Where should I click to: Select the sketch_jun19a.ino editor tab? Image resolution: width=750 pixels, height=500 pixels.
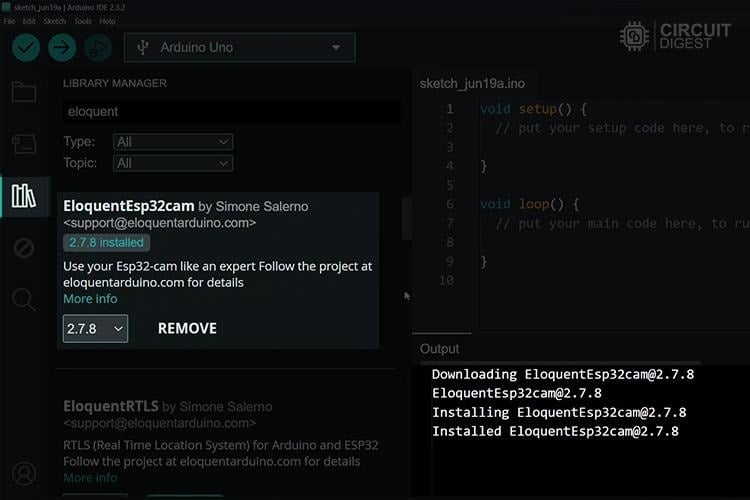tap(472, 83)
